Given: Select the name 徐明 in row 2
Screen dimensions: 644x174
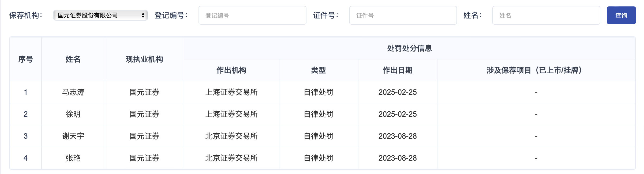Looking at the screenshot, I should 73,114.
